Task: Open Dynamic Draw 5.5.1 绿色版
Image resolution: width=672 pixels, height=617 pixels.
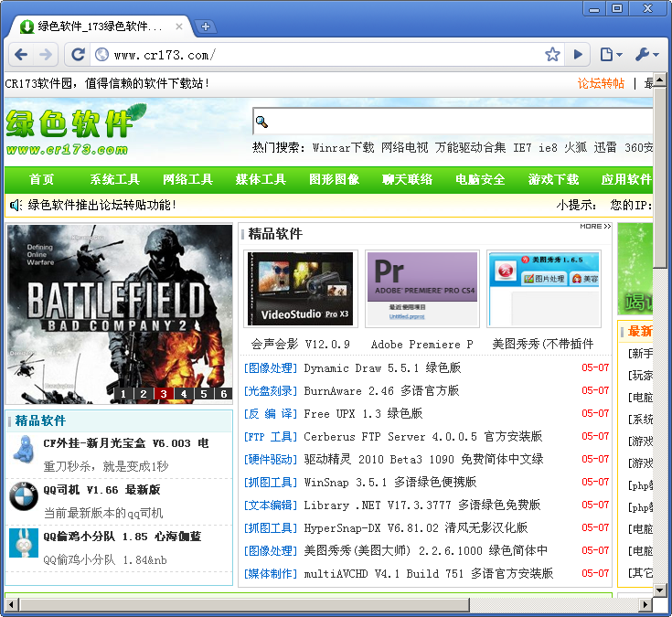Action: [382, 368]
